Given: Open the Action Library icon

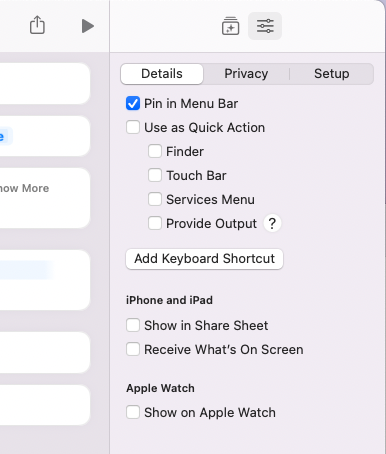Looking at the screenshot, I should click(x=230, y=26).
